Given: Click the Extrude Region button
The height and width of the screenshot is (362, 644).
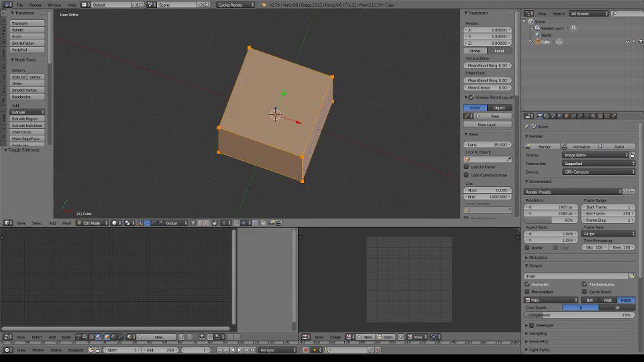Looking at the screenshot, I should pos(27,119).
